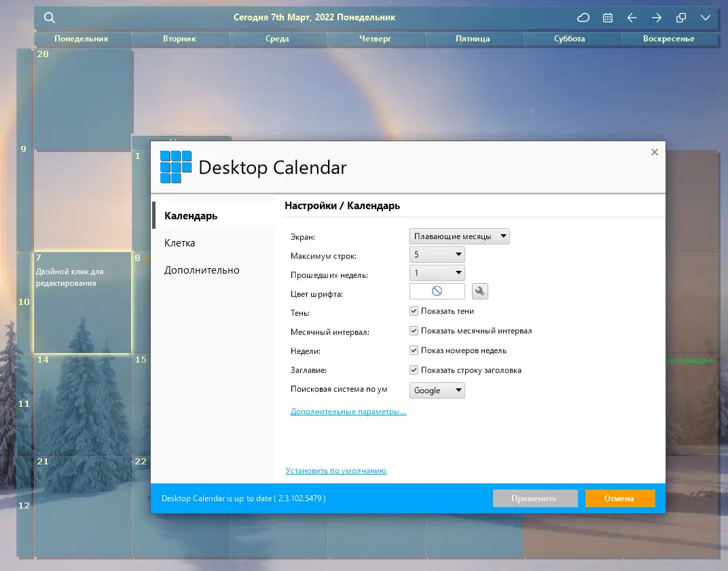Click the 'Настройки / Календарь' heading
Image resolution: width=728 pixels, height=571 pixels.
pos(342,206)
